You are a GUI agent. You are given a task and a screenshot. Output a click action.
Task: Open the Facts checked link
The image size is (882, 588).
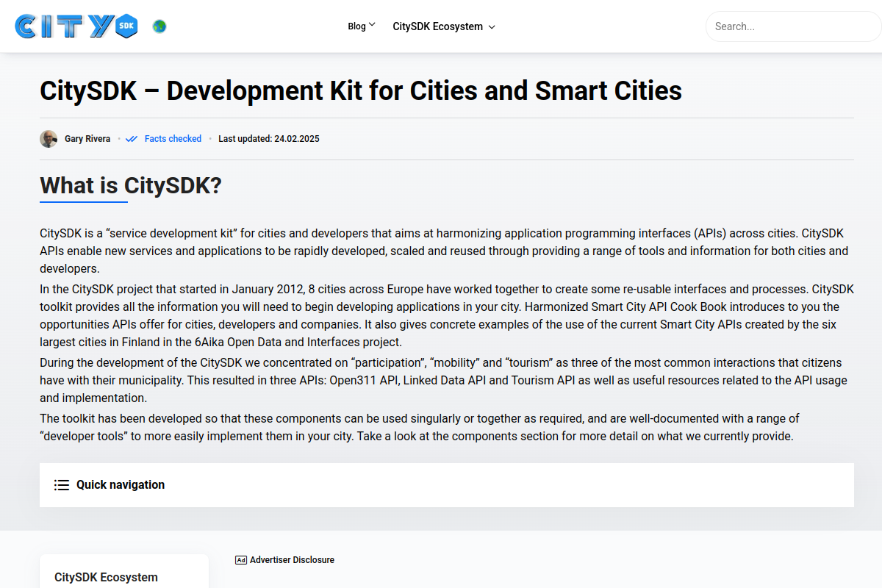click(173, 139)
